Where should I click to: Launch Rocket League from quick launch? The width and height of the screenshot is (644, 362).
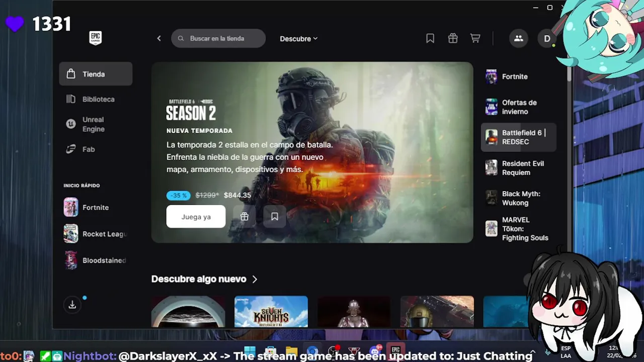96,234
